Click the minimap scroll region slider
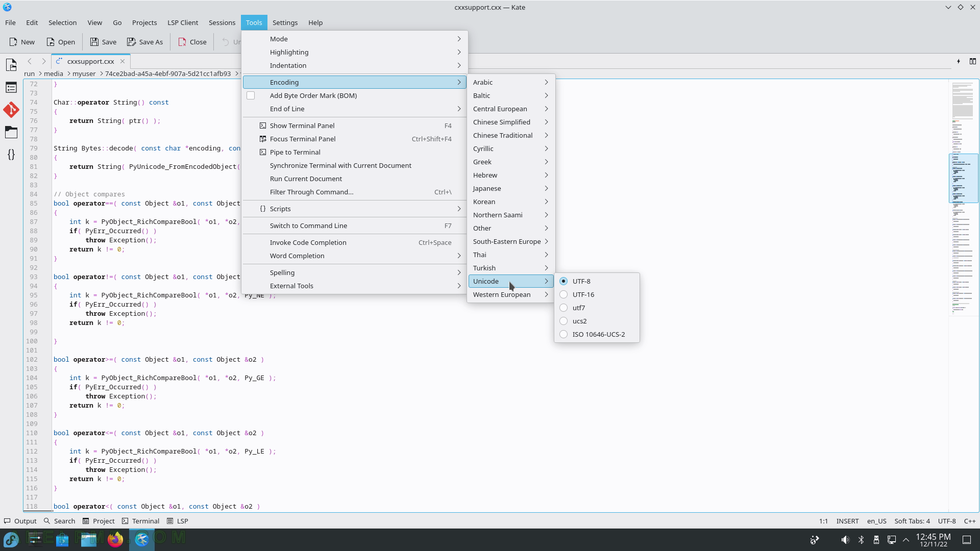The height and width of the screenshot is (551, 980). [x=963, y=179]
